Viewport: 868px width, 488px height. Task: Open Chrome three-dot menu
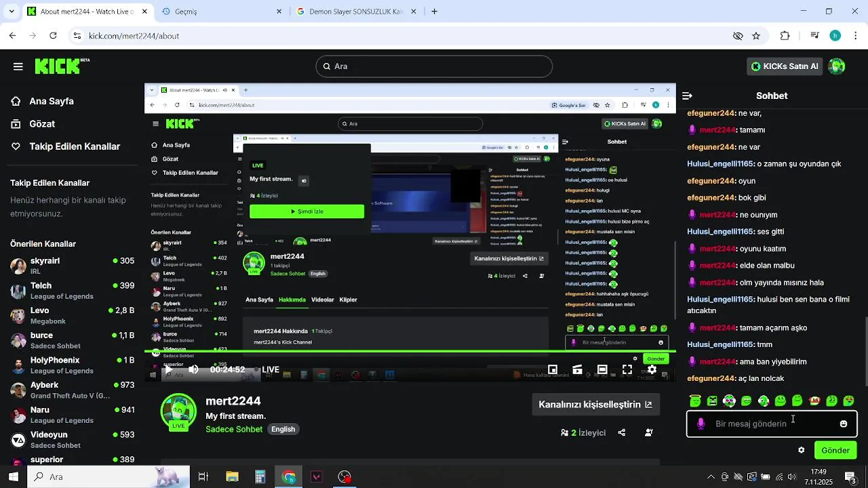[855, 36]
